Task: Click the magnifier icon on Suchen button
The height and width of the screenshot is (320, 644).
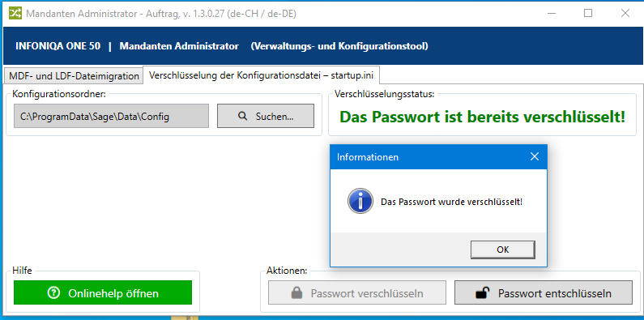Action: 243,116
